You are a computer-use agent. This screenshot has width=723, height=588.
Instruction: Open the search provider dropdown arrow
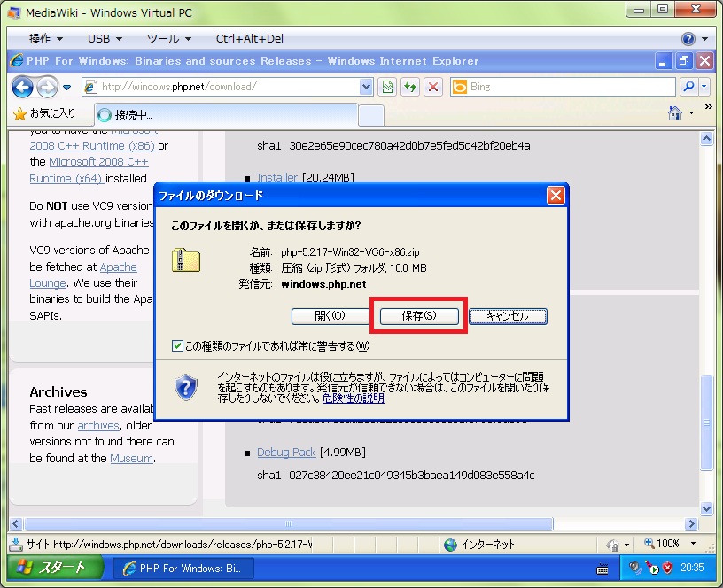click(704, 87)
